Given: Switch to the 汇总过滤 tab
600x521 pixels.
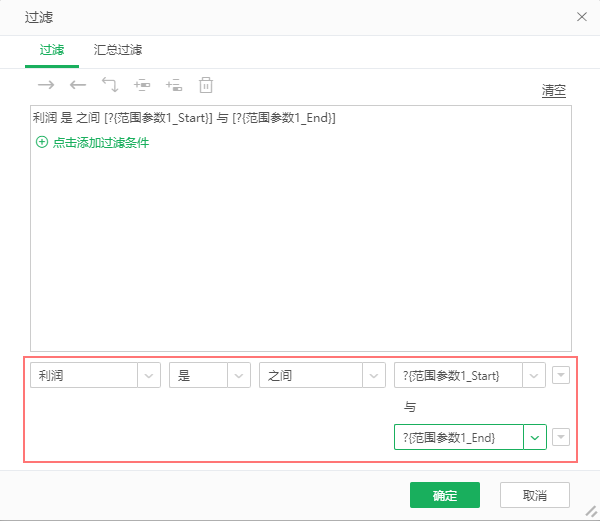Looking at the screenshot, I should coord(117,49).
